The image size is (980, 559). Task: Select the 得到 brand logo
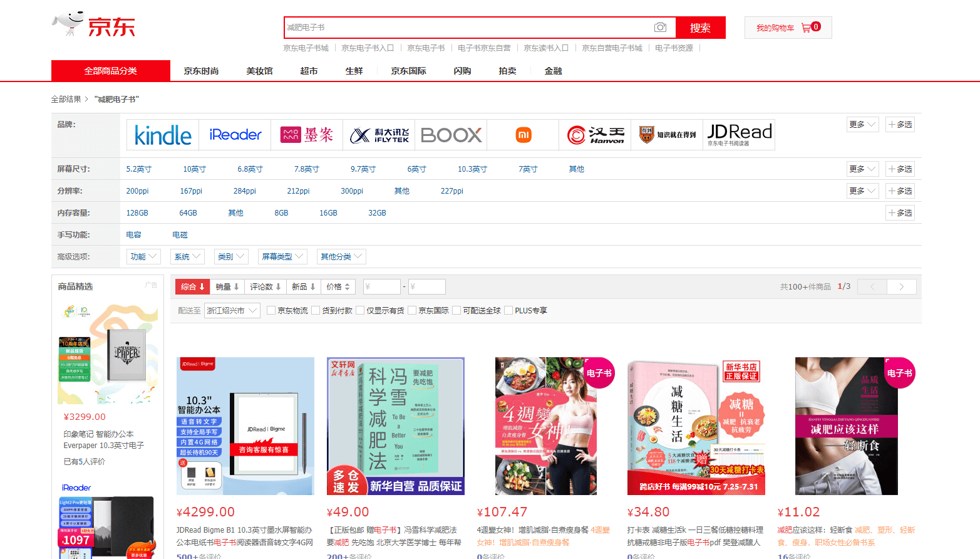point(667,135)
